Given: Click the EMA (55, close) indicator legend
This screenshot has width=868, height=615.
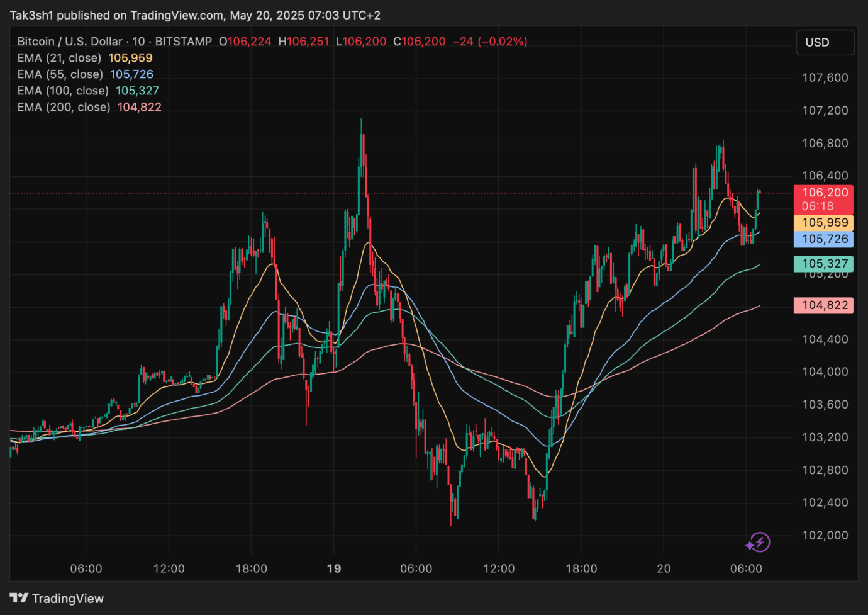Looking at the screenshot, I should tap(60, 74).
